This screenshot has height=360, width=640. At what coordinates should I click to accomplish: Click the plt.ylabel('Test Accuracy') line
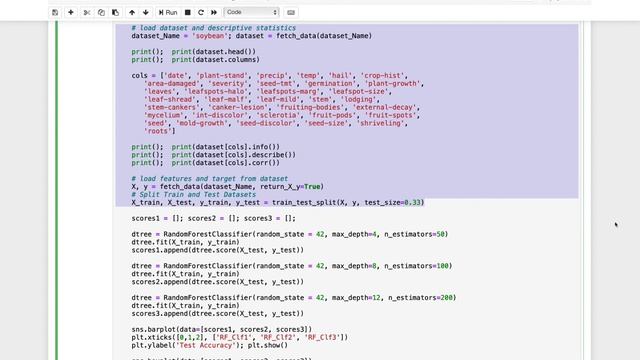[209, 345]
